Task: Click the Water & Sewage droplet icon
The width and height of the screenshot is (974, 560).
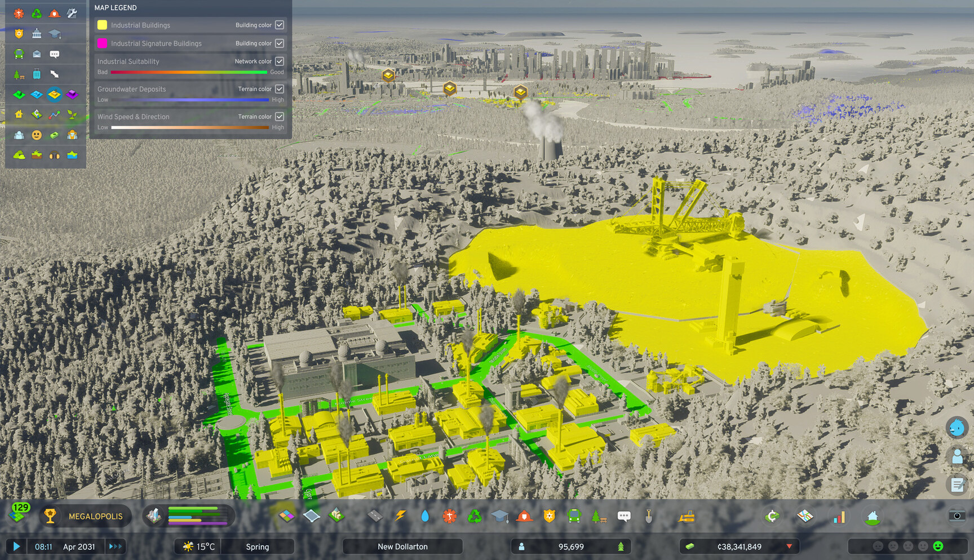Action: [425, 515]
